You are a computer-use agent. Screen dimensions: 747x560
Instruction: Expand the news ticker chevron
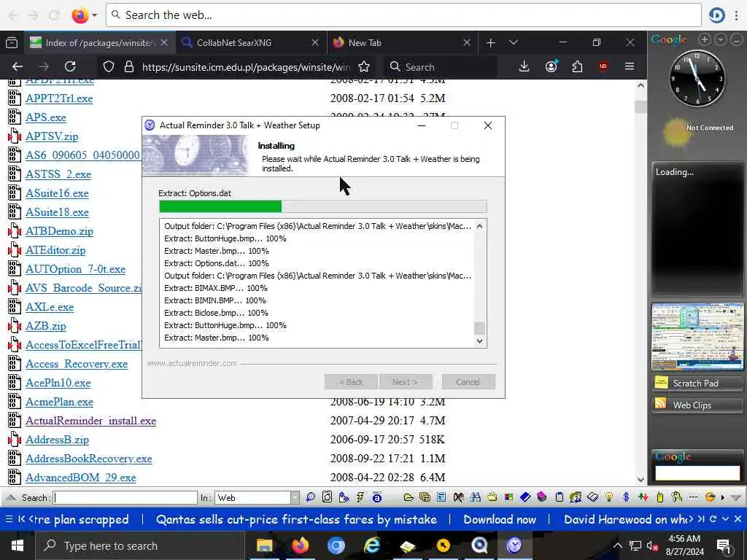tap(725, 519)
